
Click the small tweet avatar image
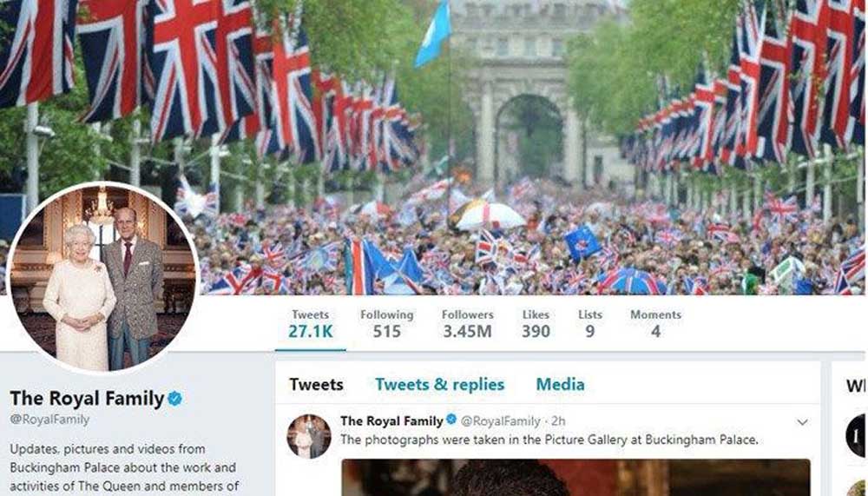pyautogui.click(x=309, y=436)
